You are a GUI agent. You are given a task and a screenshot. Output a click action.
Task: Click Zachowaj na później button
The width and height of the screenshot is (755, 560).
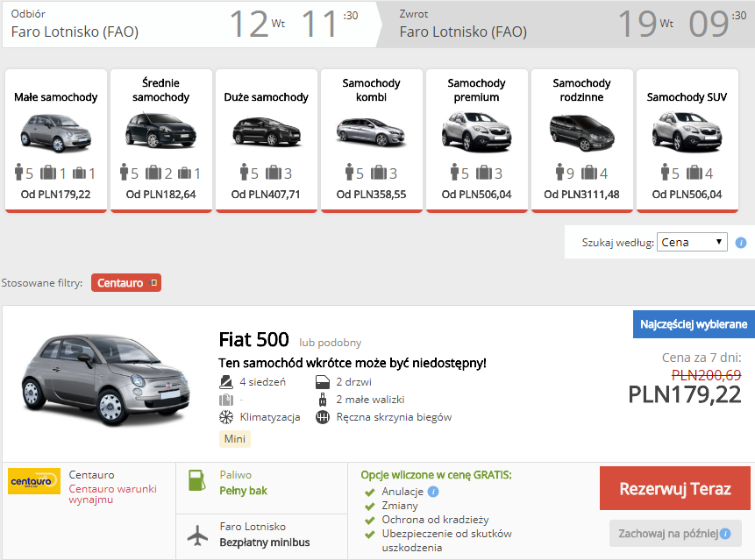point(674,534)
